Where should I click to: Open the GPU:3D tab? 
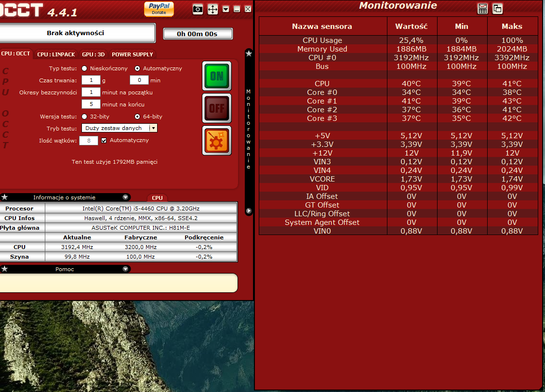[x=93, y=54]
